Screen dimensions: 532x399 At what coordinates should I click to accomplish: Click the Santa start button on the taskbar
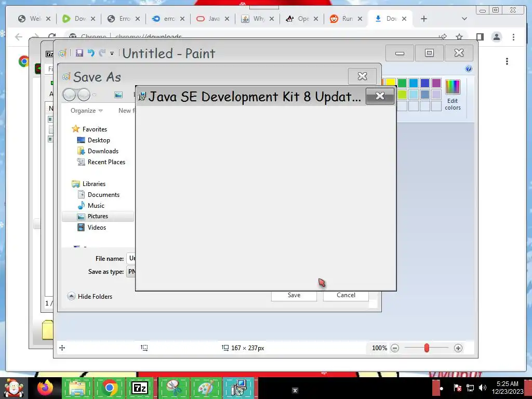[14, 389]
